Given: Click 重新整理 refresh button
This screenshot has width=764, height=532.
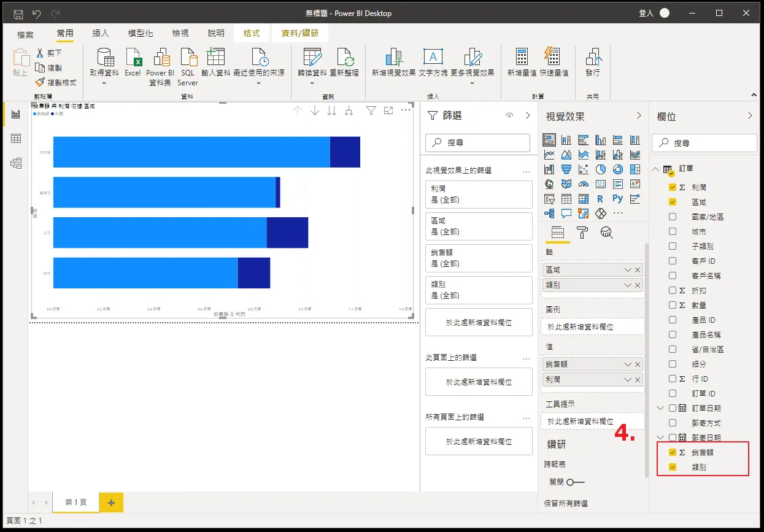Looking at the screenshot, I should click(344, 62).
